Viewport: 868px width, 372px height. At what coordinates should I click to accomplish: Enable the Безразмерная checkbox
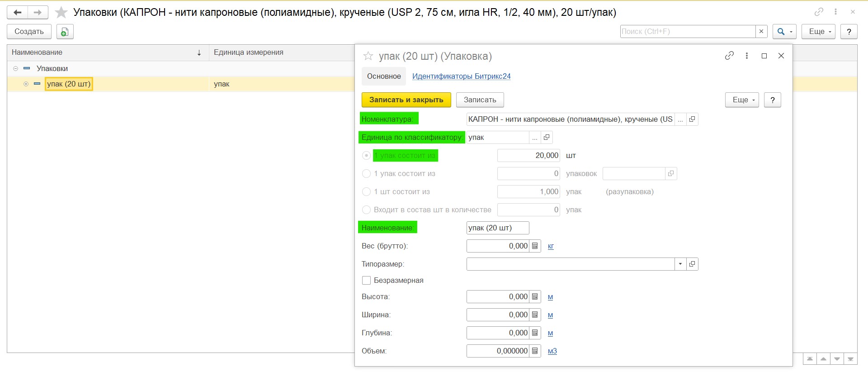pos(366,280)
